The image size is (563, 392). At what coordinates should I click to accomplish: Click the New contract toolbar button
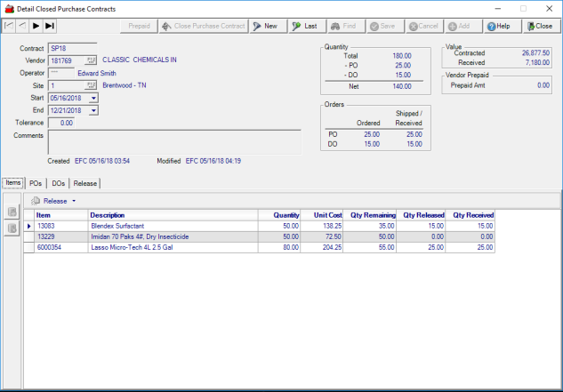tap(264, 26)
